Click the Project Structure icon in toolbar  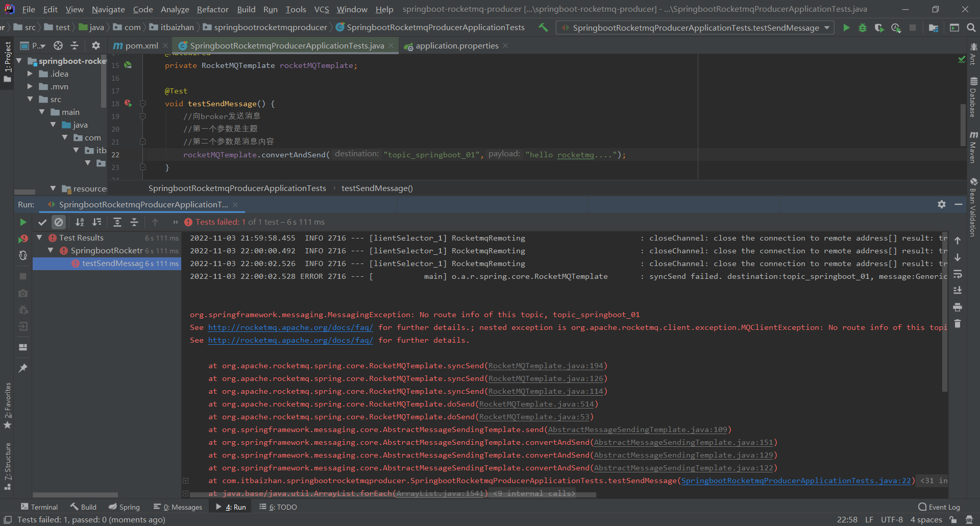click(x=934, y=28)
